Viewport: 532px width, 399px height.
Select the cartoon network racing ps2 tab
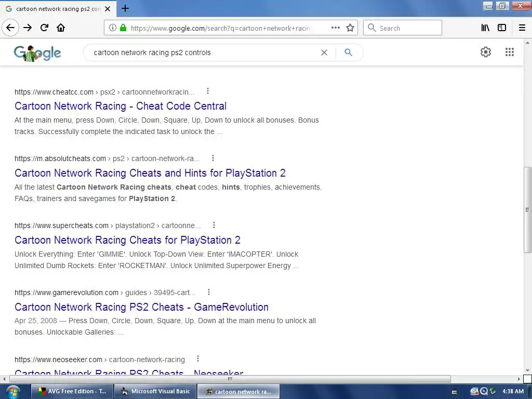coord(58,9)
